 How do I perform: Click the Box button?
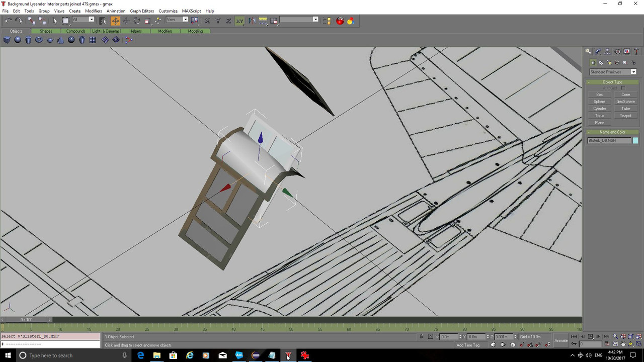[x=599, y=95]
